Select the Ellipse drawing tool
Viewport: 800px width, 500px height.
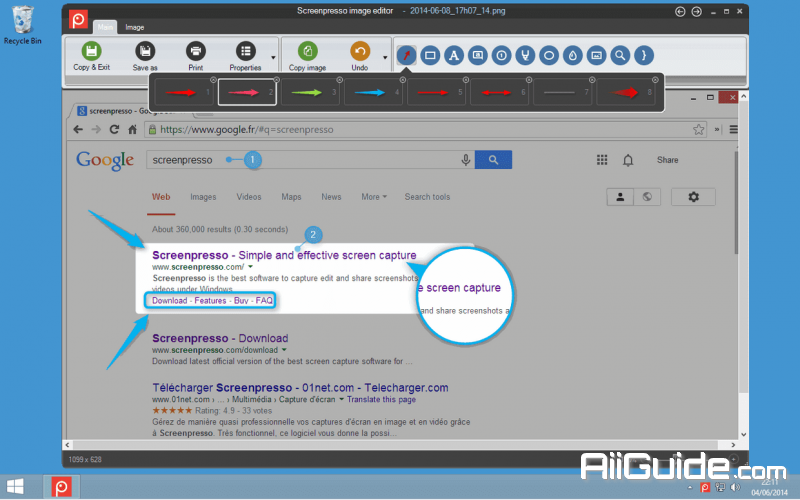[549, 55]
